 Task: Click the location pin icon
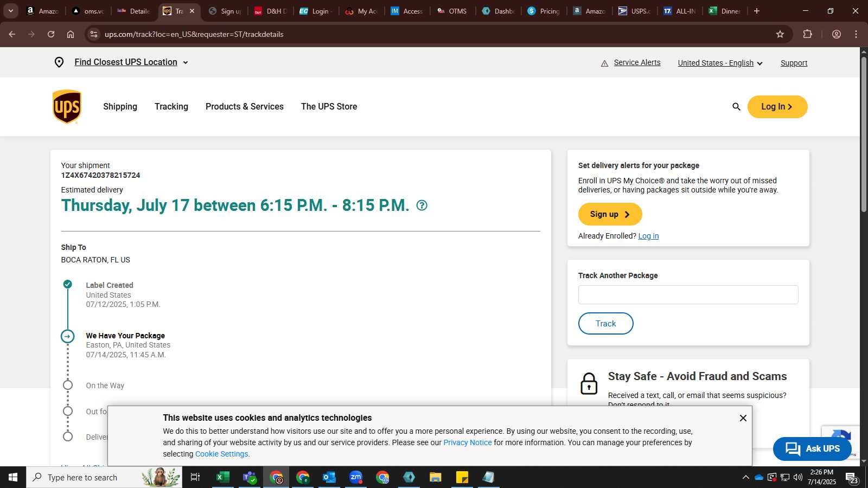click(59, 62)
